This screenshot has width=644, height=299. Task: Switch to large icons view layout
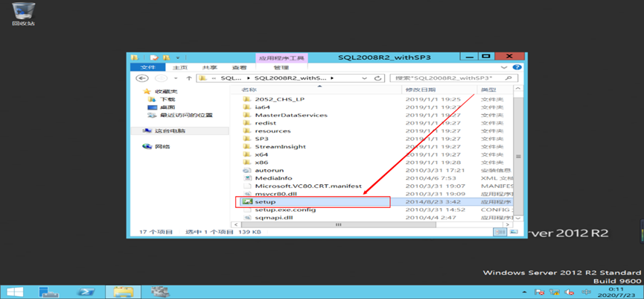click(x=513, y=233)
